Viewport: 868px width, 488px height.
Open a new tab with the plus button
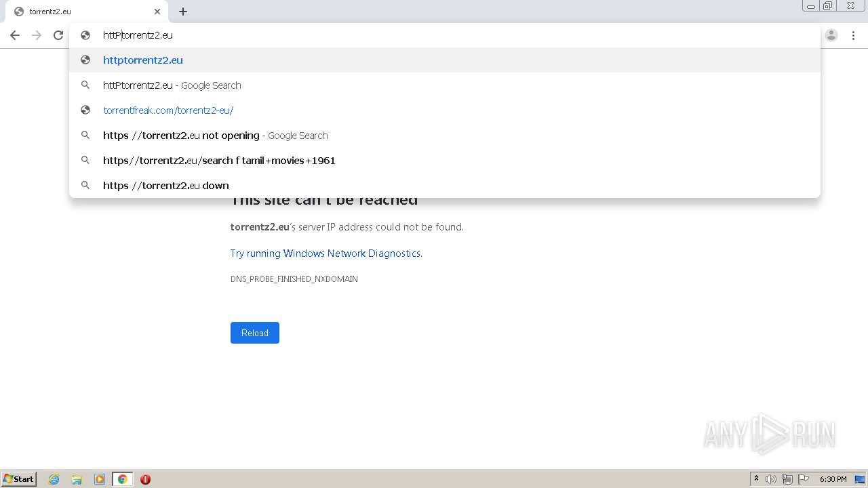coord(183,12)
